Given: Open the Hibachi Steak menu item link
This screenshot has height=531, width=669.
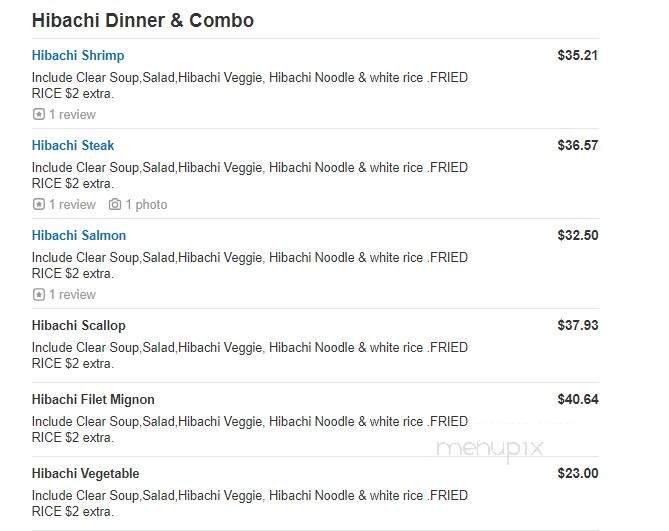Looking at the screenshot, I should coord(73,146).
